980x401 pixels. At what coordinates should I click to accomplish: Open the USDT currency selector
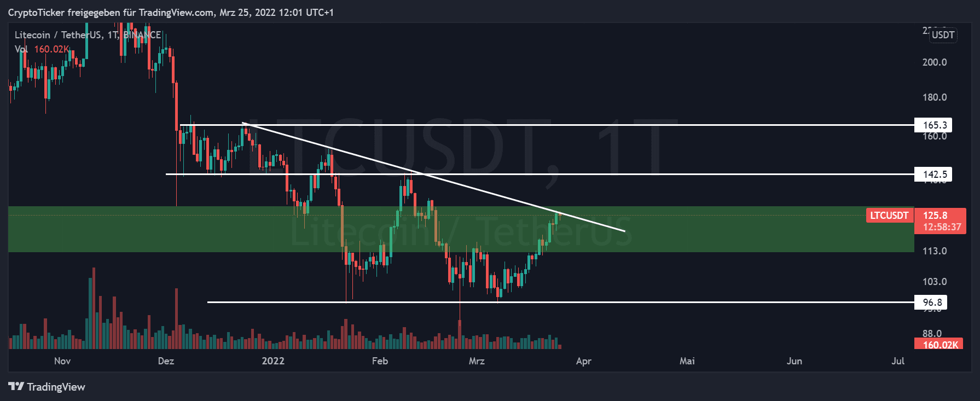943,35
